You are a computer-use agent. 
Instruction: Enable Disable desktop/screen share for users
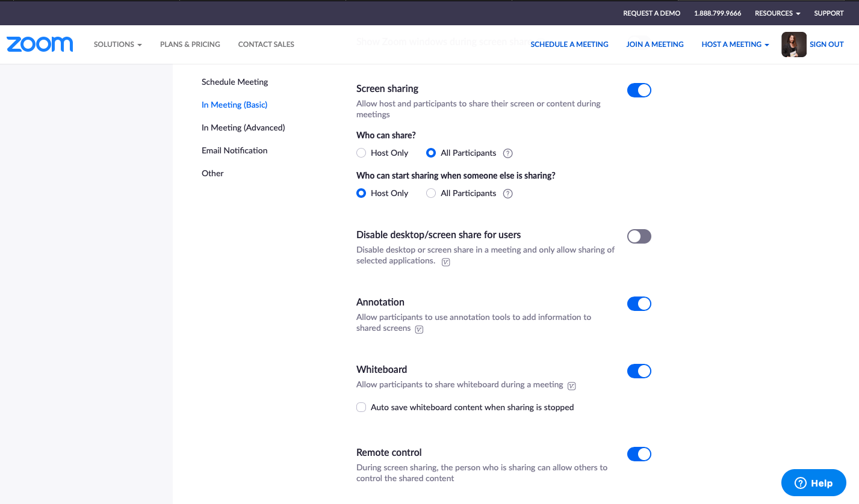(x=639, y=236)
